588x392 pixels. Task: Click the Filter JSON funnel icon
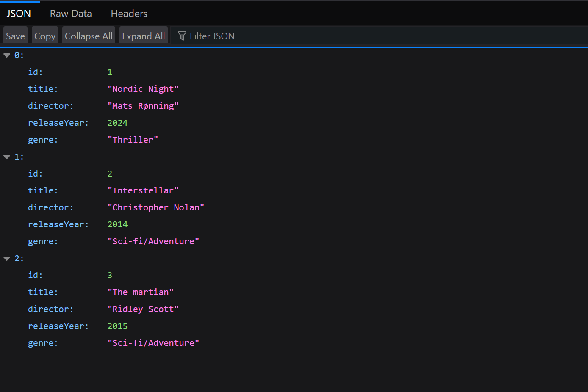pyautogui.click(x=182, y=36)
